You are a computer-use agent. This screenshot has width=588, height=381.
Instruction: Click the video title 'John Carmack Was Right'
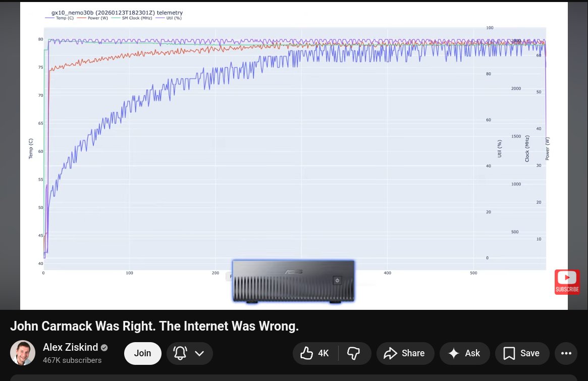point(154,326)
